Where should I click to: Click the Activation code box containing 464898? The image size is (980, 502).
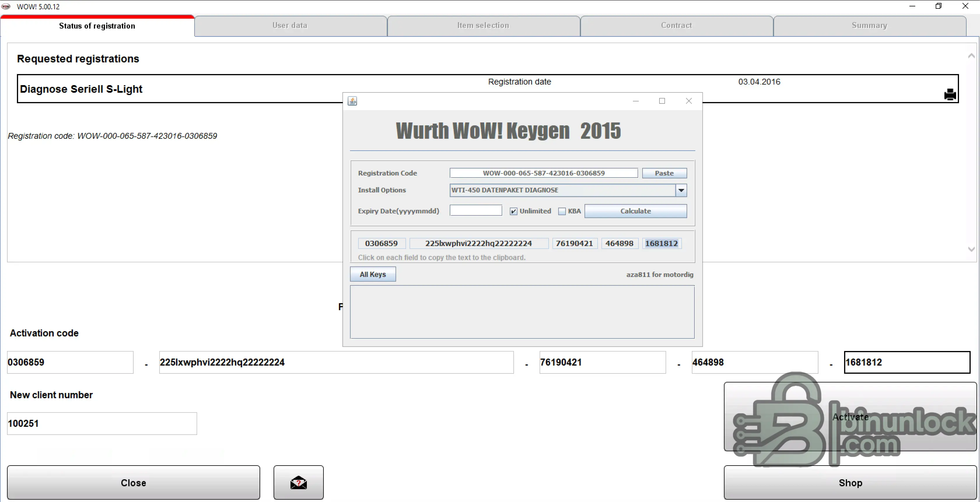tap(755, 362)
